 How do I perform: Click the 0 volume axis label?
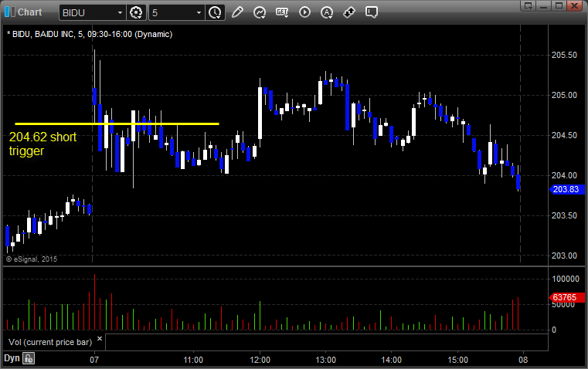coord(554,330)
